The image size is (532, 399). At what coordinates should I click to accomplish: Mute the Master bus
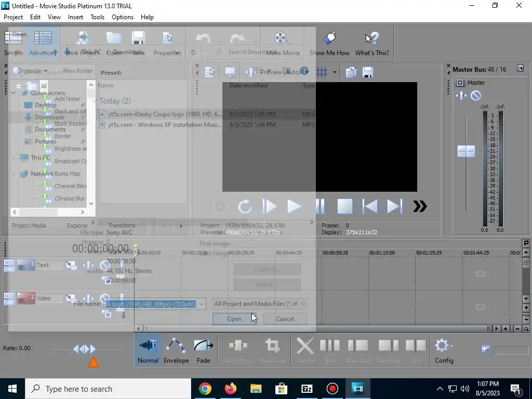(476, 96)
